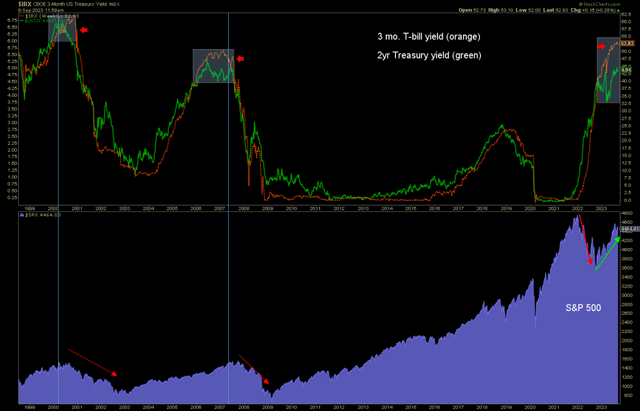Click the $IRX ticker symbol in the header
Screen dimensions: 640x411
coord(11,4)
